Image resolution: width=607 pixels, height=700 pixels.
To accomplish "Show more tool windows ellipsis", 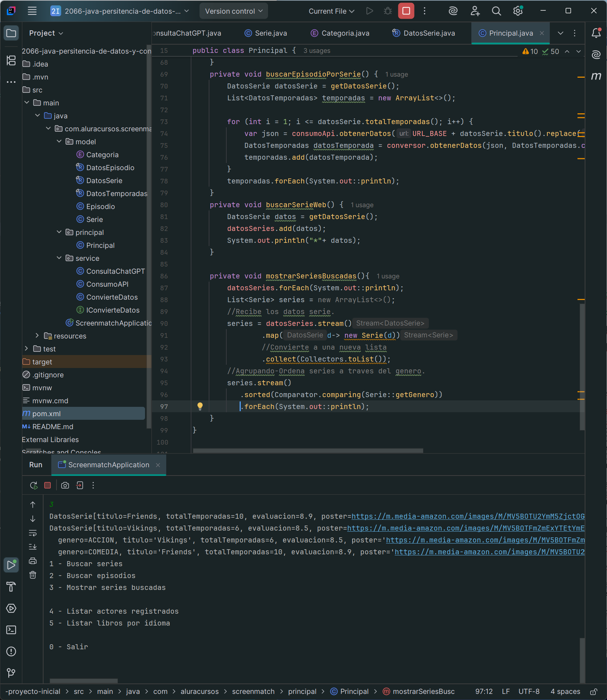I will 11,82.
